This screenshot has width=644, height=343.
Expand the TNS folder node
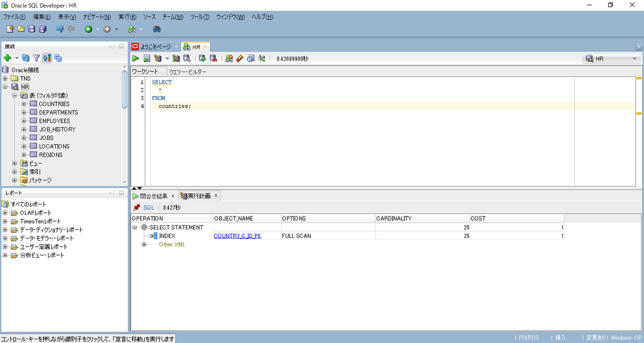pyautogui.click(x=5, y=78)
